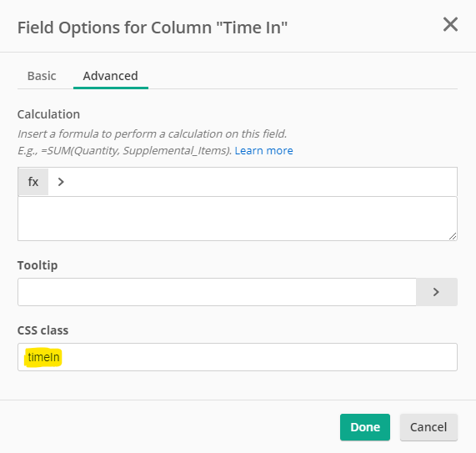Open the Learn more link
This screenshot has width=476, height=453.
point(263,151)
